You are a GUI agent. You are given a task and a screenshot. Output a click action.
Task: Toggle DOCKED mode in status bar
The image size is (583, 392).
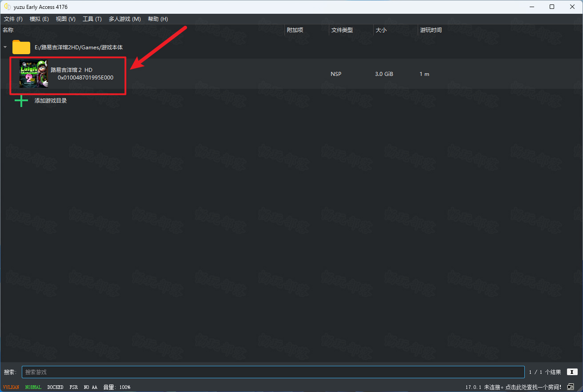[x=56, y=387]
